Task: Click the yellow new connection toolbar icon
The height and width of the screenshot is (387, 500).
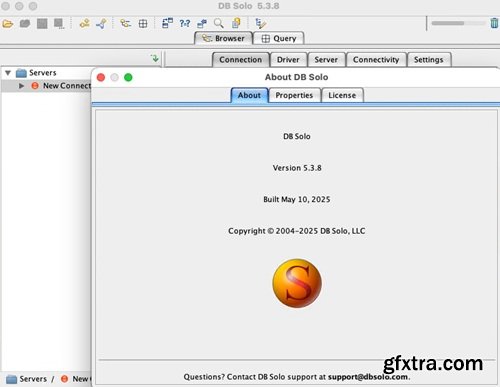Action: pos(84,23)
